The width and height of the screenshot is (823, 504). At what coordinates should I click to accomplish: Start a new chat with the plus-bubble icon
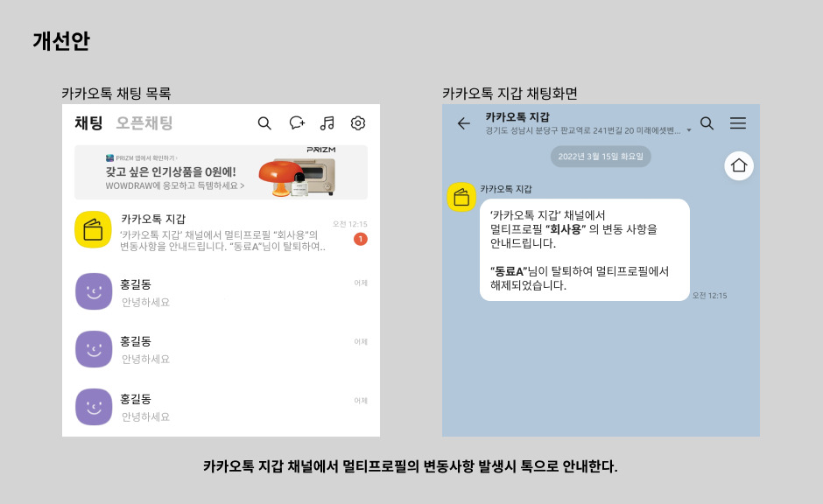(297, 122)
